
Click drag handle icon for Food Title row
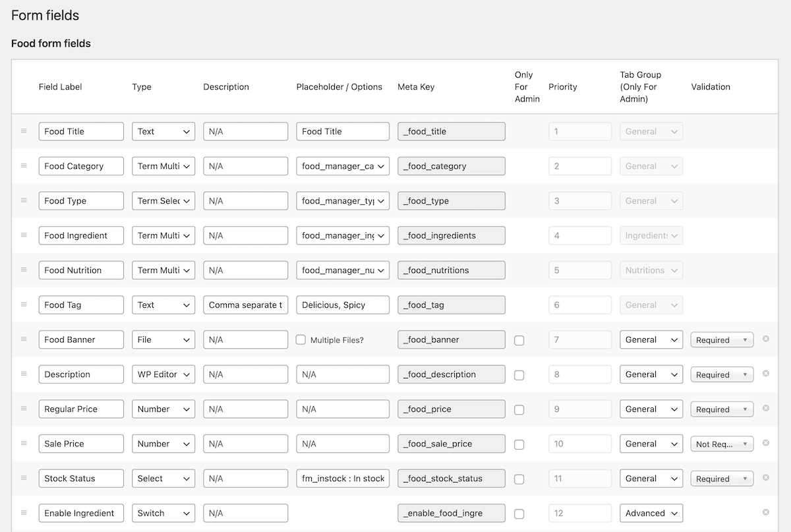pyautogui.click(x=24, y=131)
